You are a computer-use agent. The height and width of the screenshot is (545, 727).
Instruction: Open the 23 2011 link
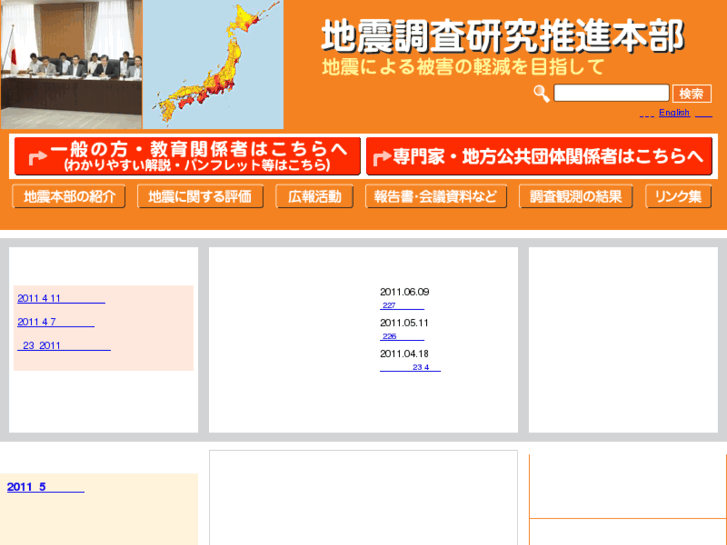64,346
